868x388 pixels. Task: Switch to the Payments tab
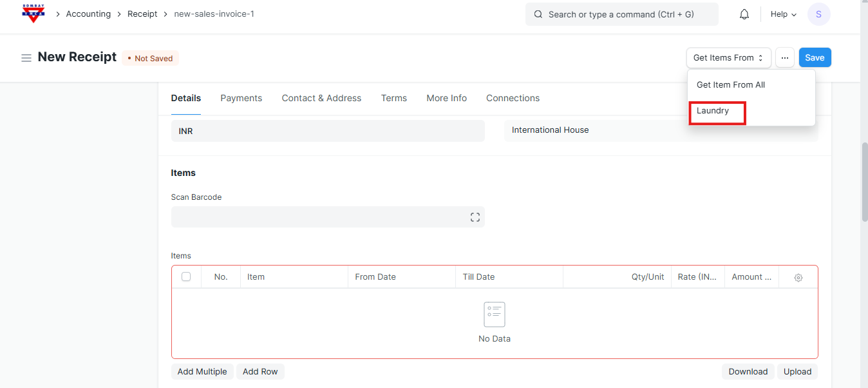(241, 98)
